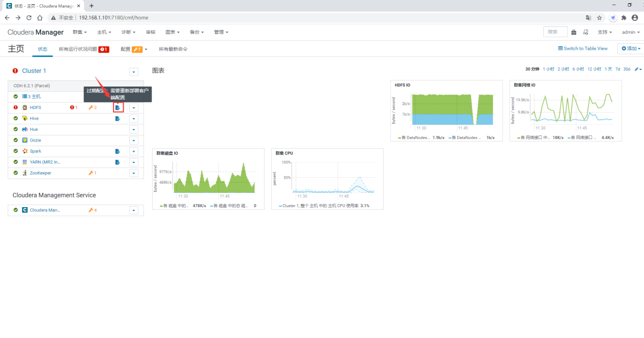Screen dimensions: 644x338
Task: Open the 管理 menu in top navigation
Action: point(221,32)
